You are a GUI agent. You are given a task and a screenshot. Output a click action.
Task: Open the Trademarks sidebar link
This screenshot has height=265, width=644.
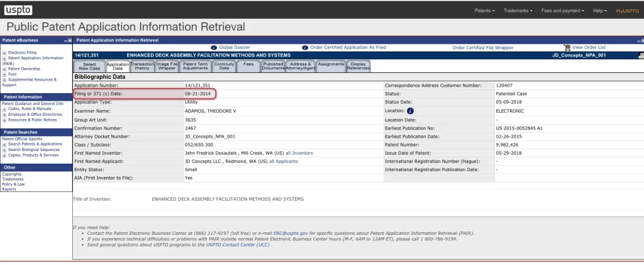pos(13,179)
